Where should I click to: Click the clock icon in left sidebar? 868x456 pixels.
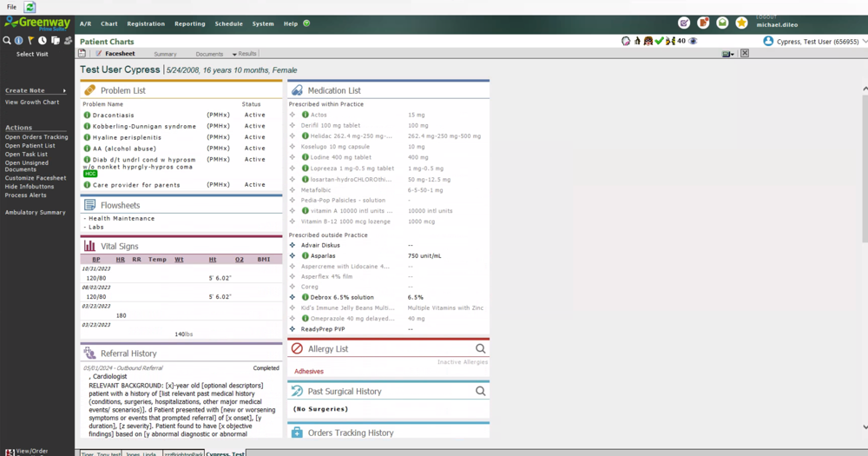(43, 41)
